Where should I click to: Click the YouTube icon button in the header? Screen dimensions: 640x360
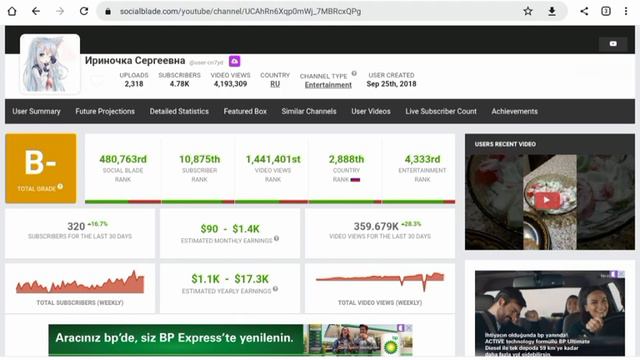pyautogui.click(x=613, y=44)
